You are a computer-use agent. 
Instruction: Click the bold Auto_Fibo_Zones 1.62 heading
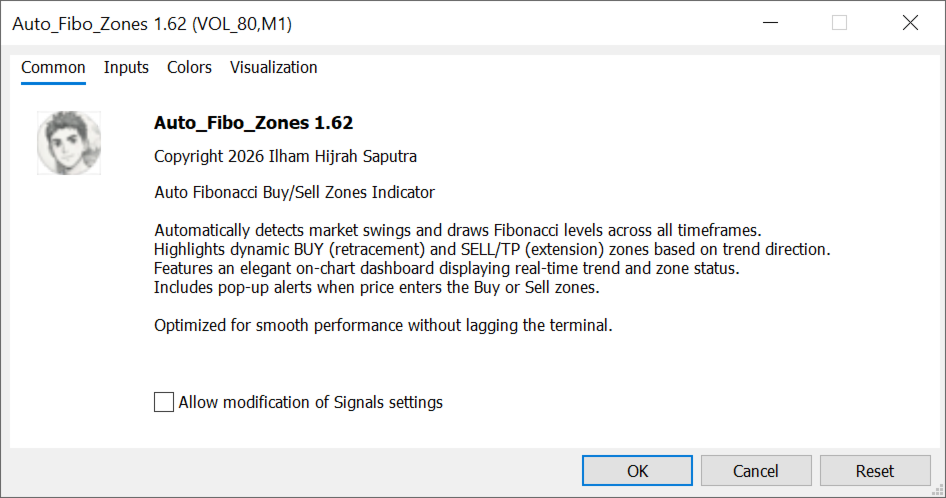[x=253, y=123]
